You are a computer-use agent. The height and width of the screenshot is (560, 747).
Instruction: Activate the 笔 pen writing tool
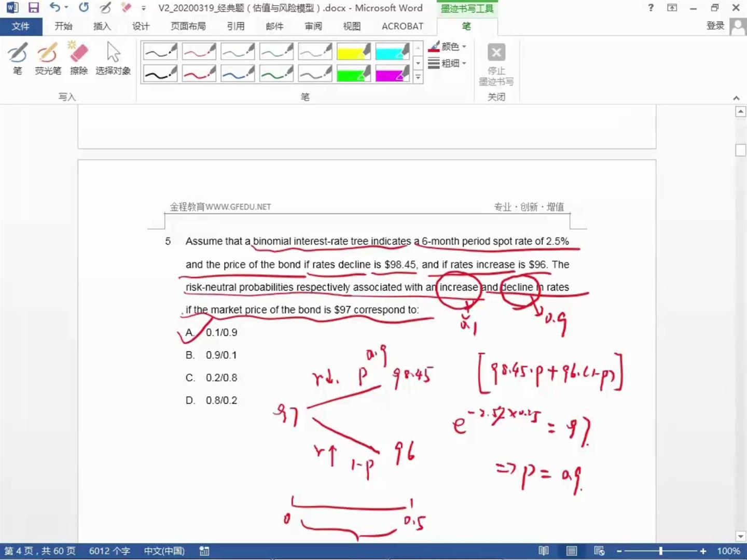18,59
